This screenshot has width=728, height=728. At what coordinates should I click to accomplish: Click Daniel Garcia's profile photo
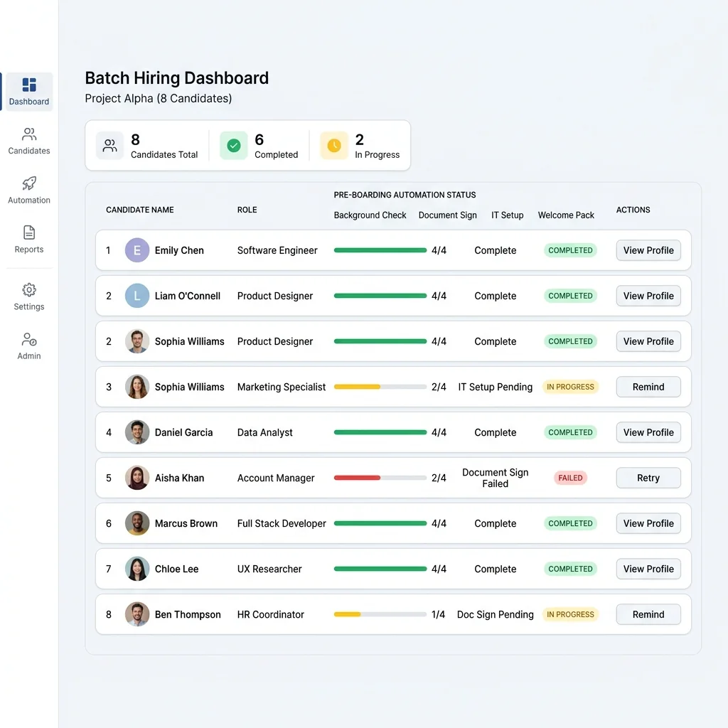137,432
